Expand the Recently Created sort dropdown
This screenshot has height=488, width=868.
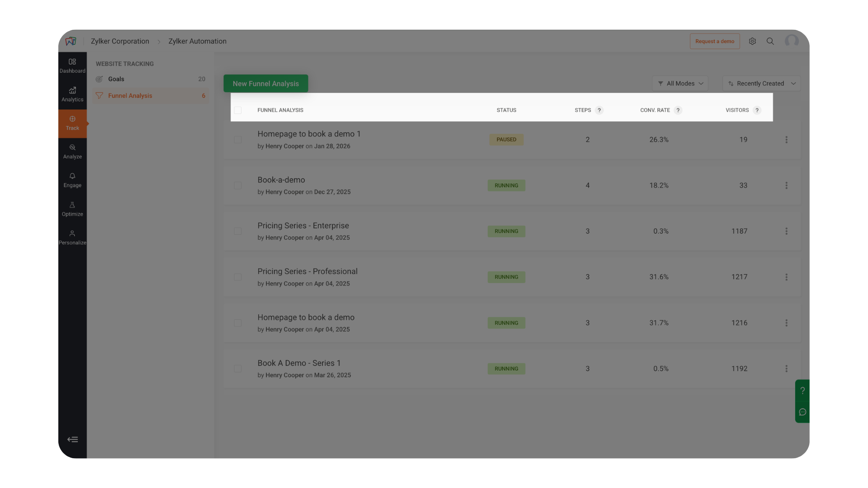tap(761, 84)
